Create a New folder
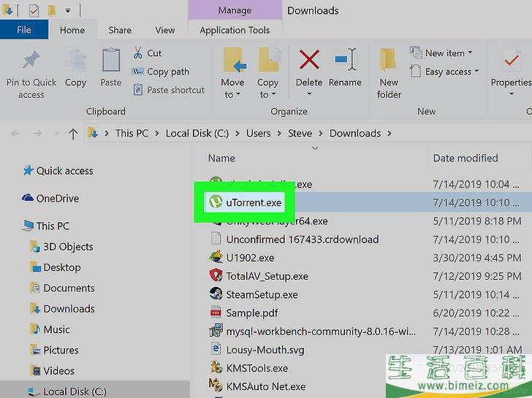The height and width of the screenshot is (398, 532). tap(389, 73)
